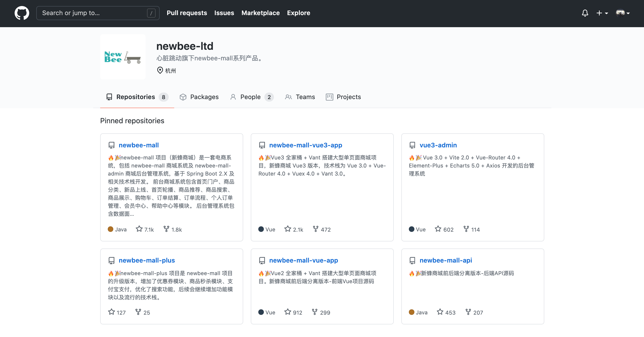
Task: Switch to the People tab
Action: [252, 97]
